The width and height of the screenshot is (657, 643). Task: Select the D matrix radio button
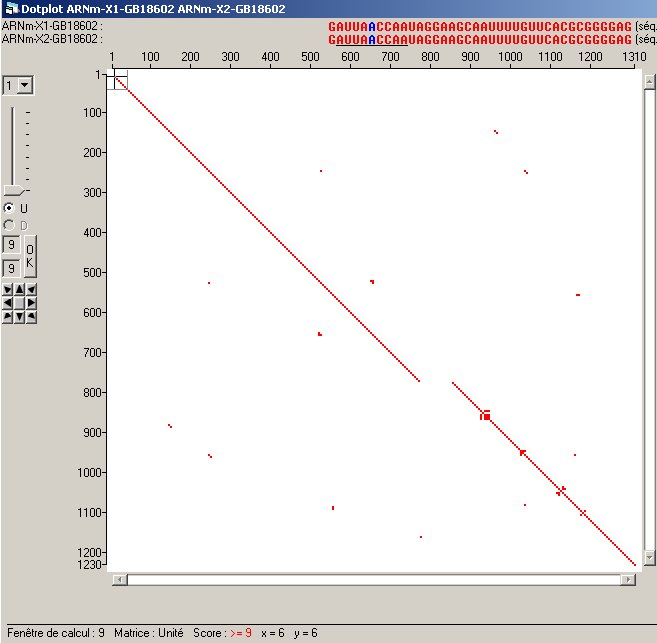[x=10, y=225]
